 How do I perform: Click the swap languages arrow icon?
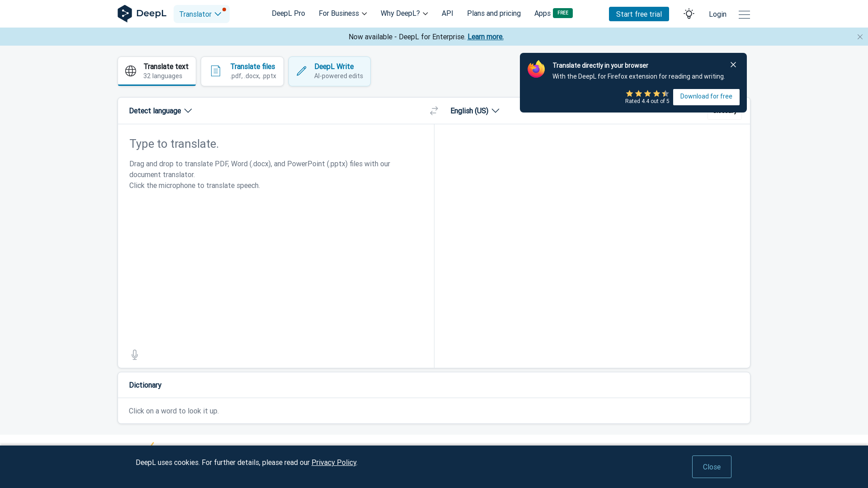pyautogui.click(x=434, y=111)
